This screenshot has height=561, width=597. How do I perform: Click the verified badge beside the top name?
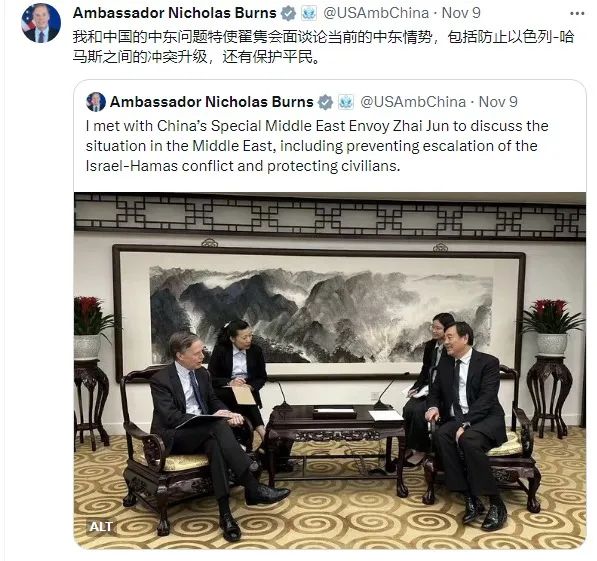pos(288,13)
